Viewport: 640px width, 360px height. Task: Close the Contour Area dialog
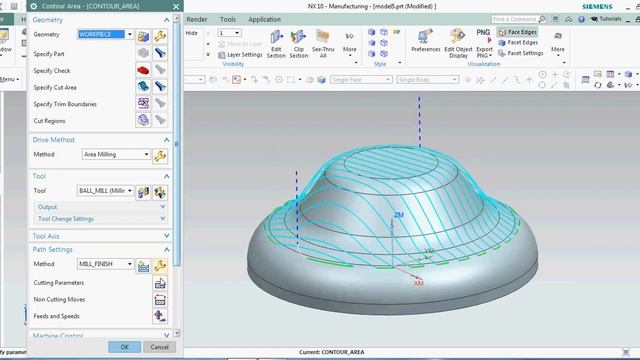(x=176, y=6)
